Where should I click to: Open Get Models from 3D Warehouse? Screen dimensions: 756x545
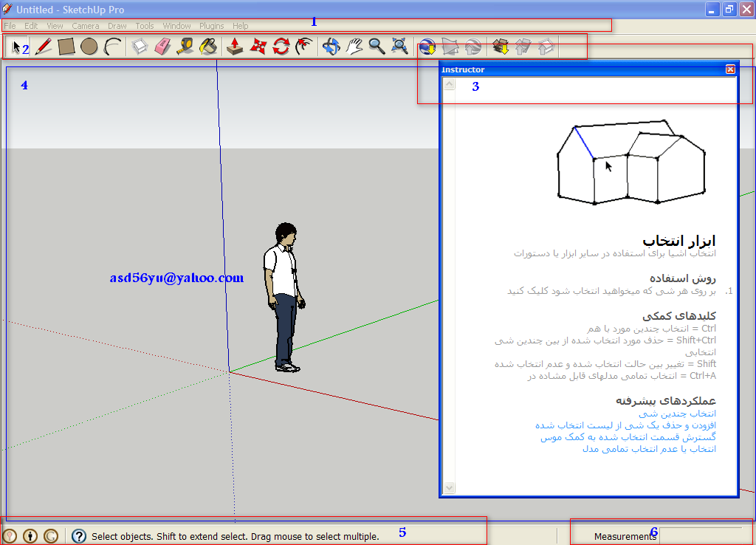501,47
